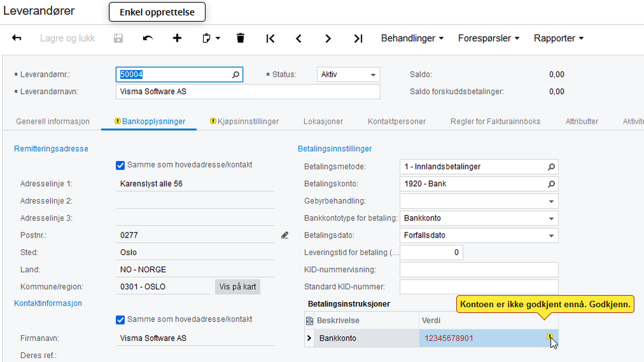
Task: Click the pencil edit icon next to Postnr
Action: 285,235
